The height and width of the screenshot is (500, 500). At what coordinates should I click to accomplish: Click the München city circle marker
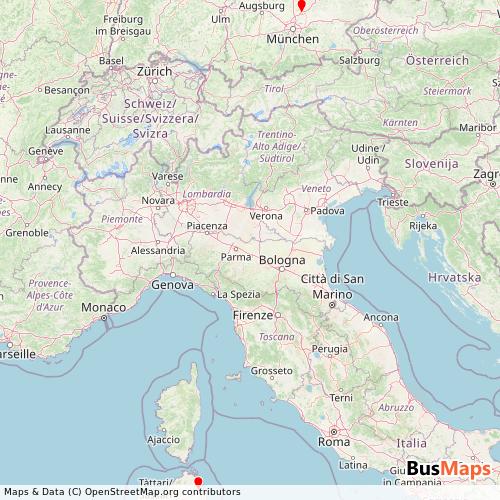(x=293, y=29)
